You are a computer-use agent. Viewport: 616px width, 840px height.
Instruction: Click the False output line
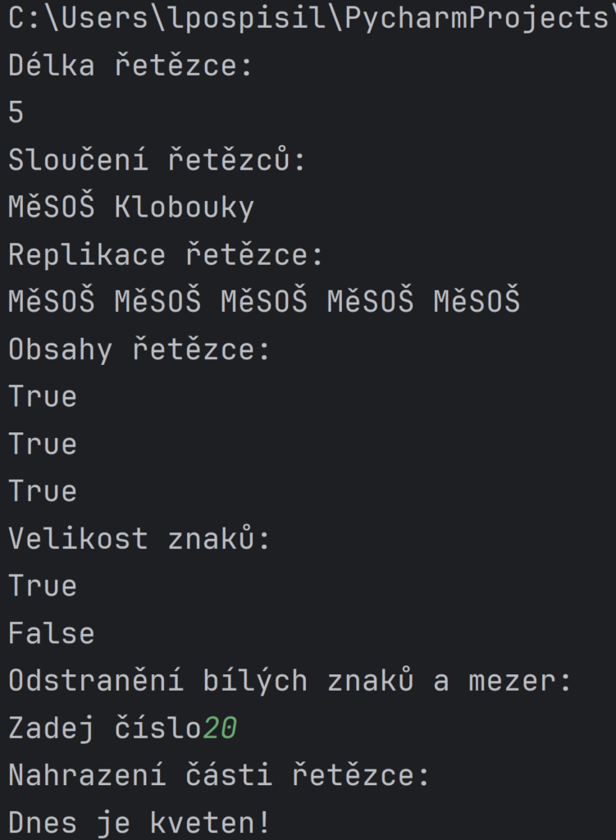coord(52,633)
